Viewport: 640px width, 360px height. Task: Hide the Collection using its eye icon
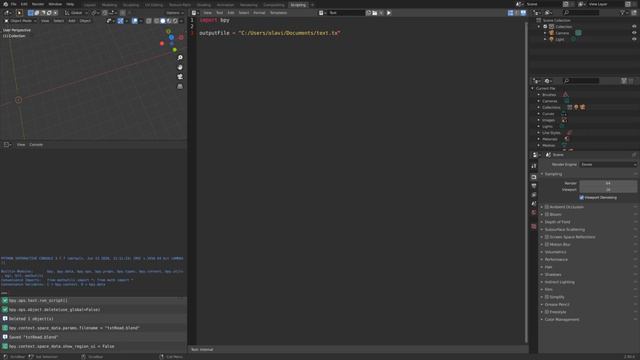[x=634, y=27]
